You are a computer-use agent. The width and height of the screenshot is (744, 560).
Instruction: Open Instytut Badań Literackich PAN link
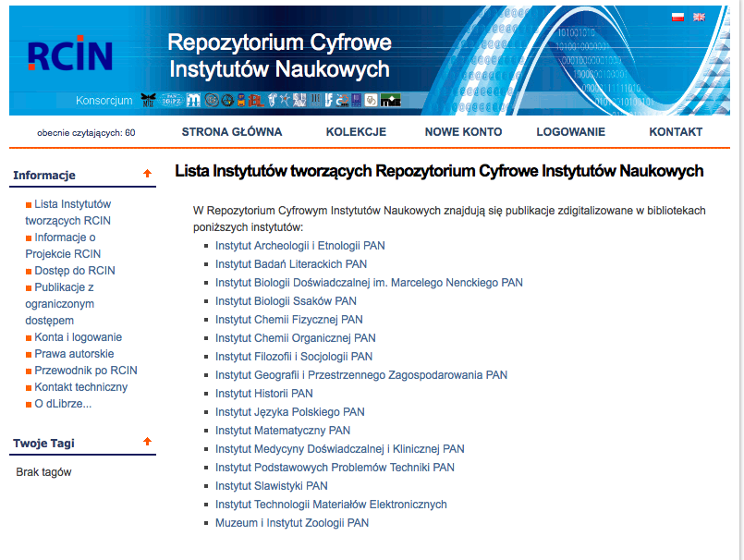point(291,264)
